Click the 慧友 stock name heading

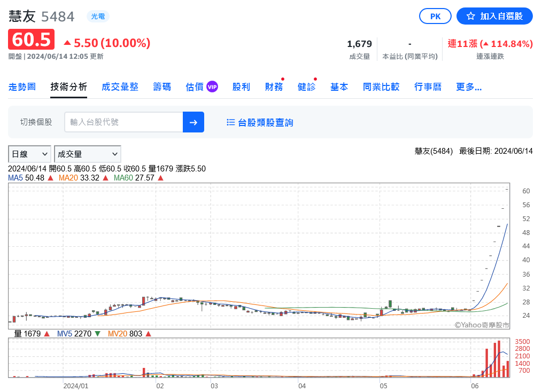(22, 16)
